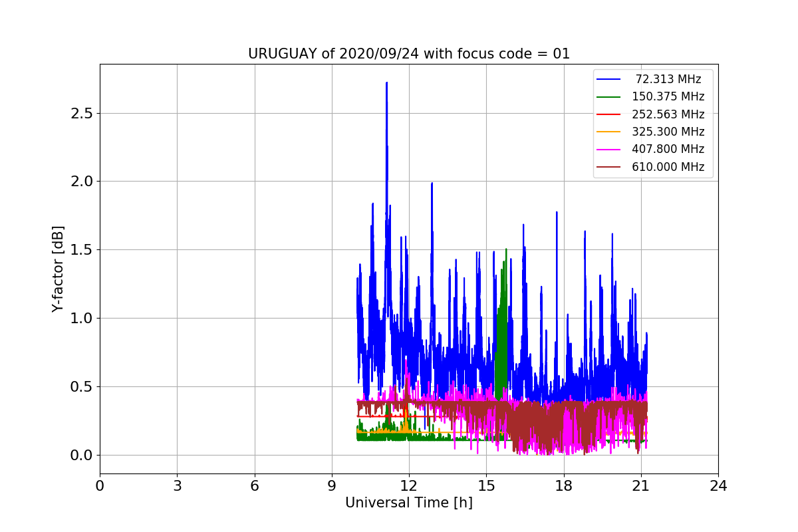Click the Y-factor [dB] axis label
This screenshot has width=798, height=532.
[x=59, y=269]
